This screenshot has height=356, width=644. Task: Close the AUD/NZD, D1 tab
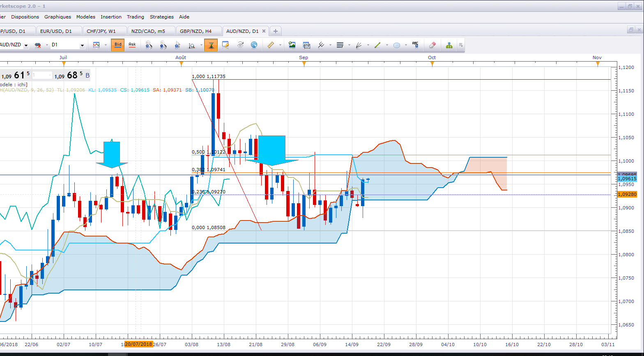(264, 31)
